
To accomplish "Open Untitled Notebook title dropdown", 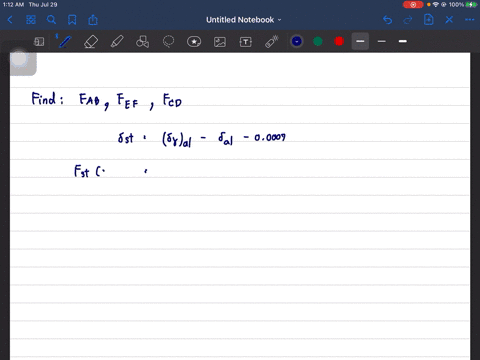I will 244,20.
